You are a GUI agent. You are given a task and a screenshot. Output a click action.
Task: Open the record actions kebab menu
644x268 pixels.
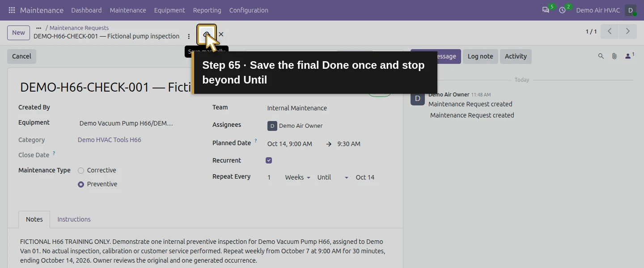pos(189,36)
